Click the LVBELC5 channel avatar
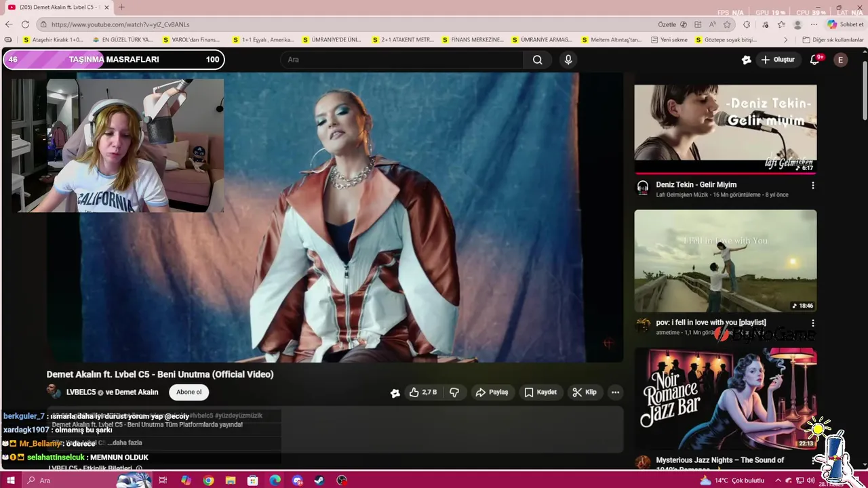This screenshot has width=868, height=488. tap(54, 392)
